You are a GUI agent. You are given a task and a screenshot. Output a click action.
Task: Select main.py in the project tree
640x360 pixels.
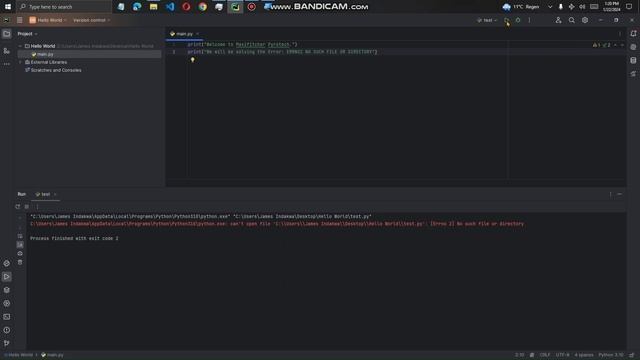(x=89, y=54)
